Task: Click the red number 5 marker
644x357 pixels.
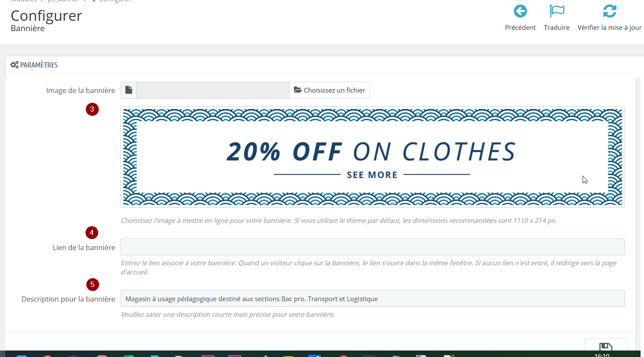Action: click(x=92, y=285)
